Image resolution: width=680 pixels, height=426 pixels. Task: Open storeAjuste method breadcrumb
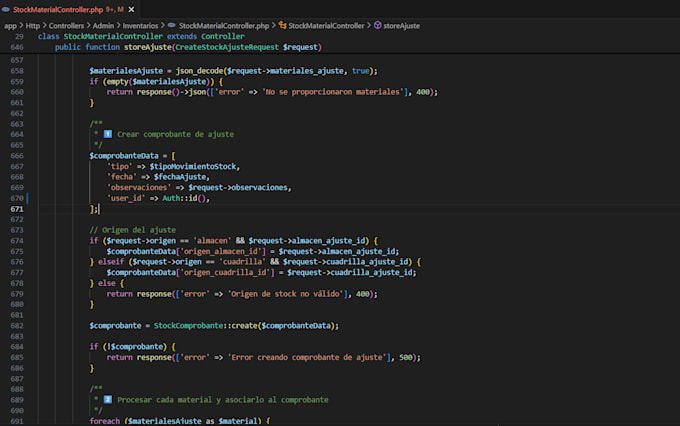[x=402, y=26]
